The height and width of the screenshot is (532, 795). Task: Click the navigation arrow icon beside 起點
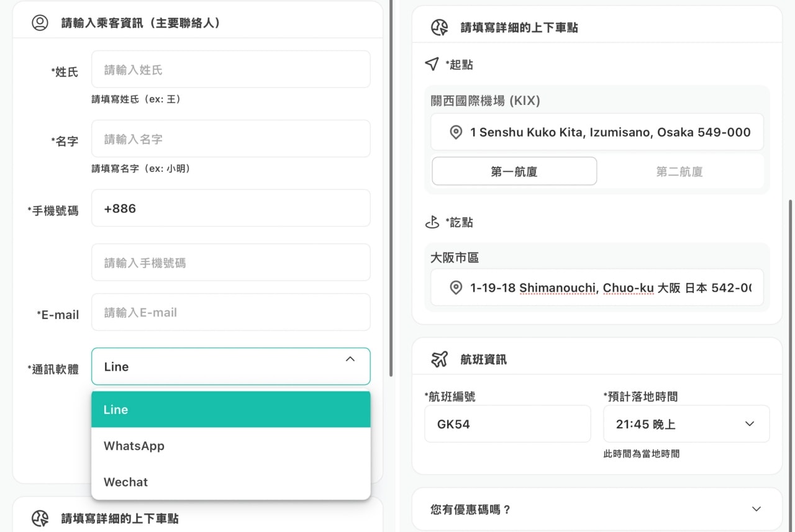click(432, 64)
